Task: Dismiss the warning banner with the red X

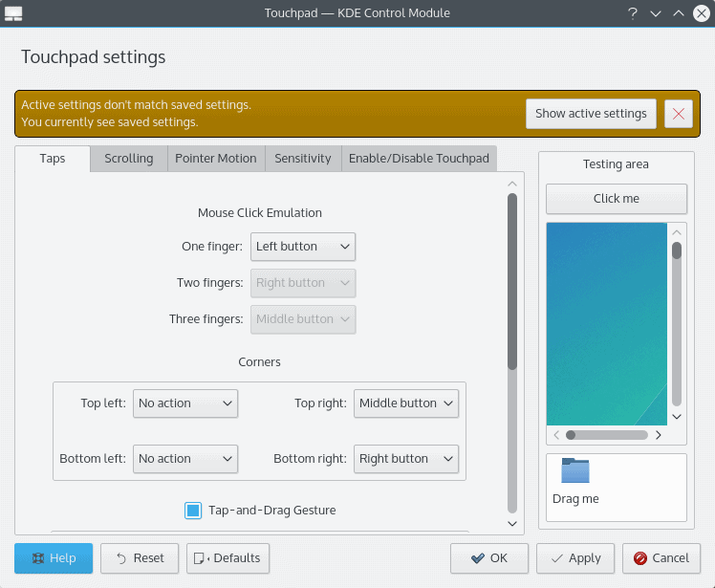Action: [x=679, y=113]
